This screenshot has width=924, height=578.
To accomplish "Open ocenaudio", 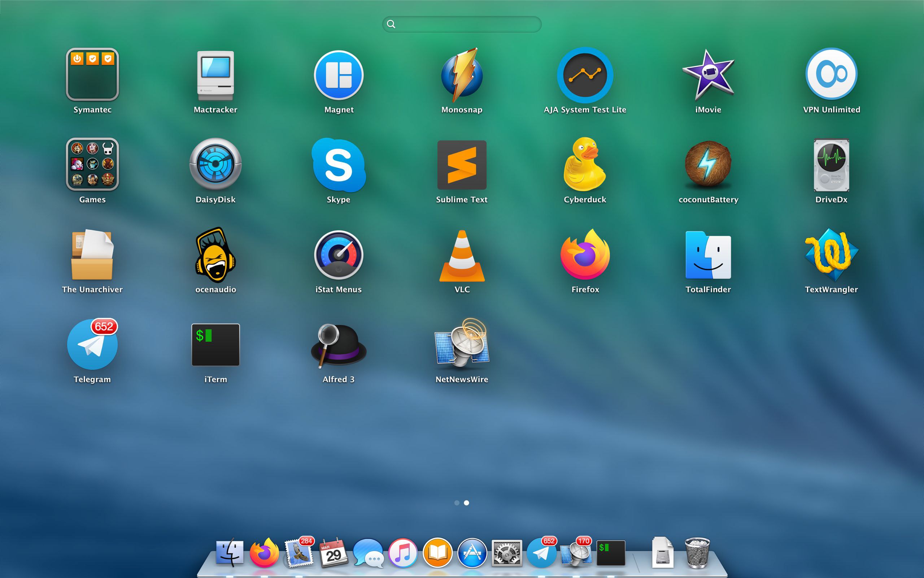I will pyautogui.click(x=215, y=255).
